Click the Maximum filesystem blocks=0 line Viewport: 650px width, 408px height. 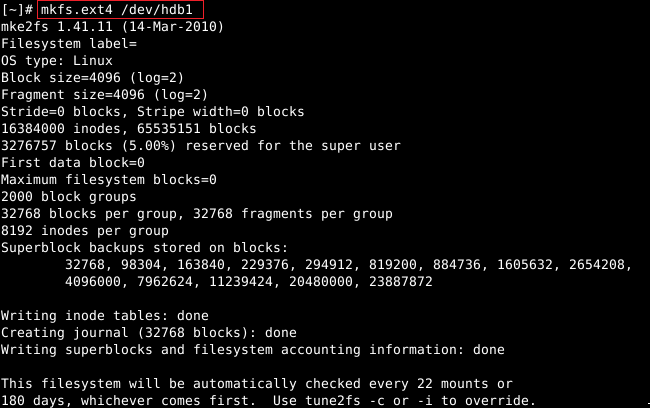[109, 180]
